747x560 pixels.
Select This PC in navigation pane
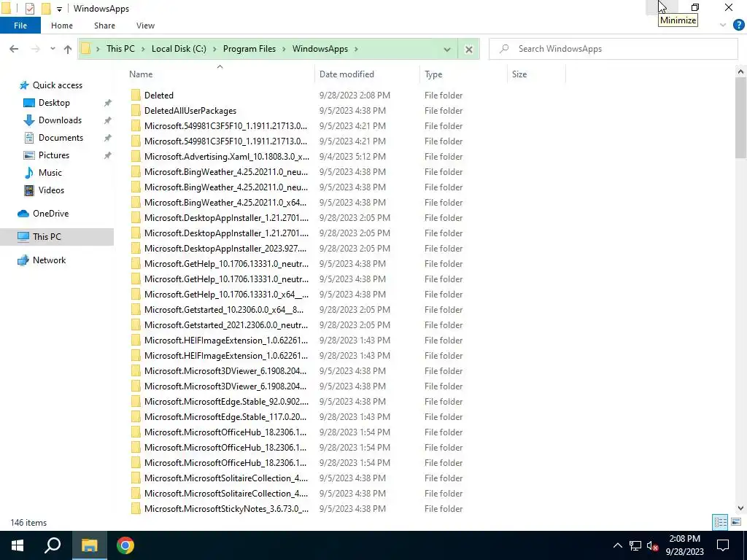pyautogui.click(x=47, y=237)
